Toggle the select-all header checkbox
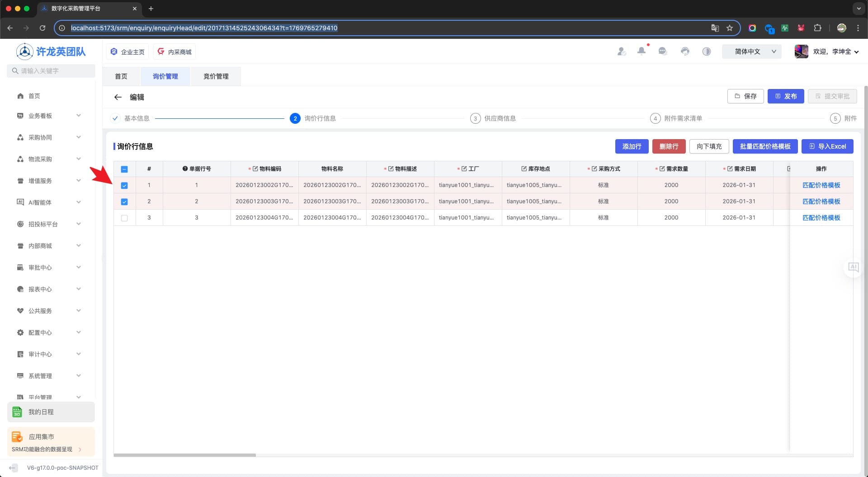 (x=124, y=169)
